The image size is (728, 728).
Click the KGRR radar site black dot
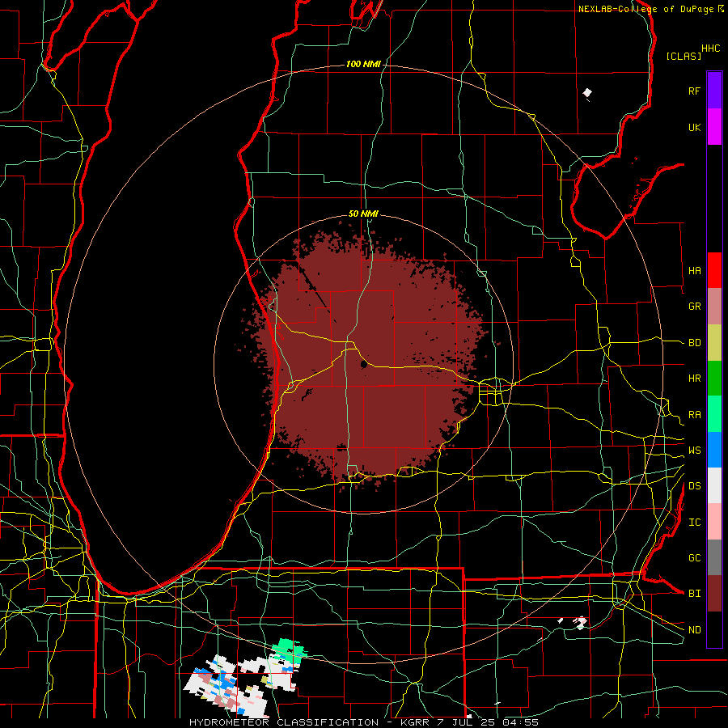click(364, 365)
